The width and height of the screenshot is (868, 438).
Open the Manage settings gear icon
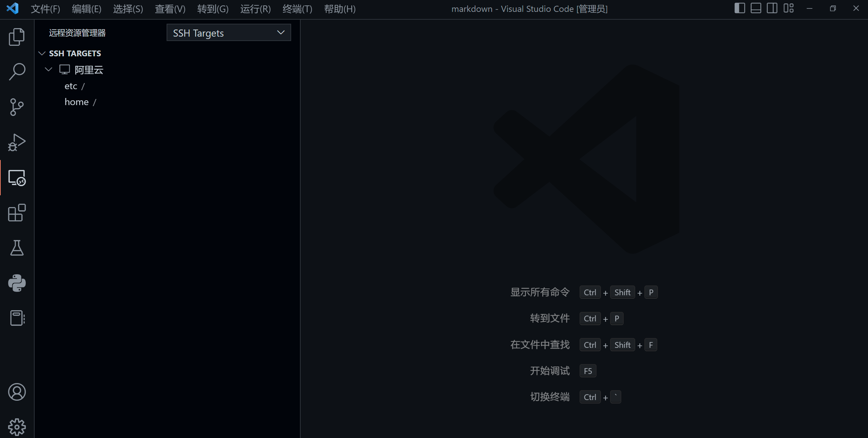click(x=17, y=427)
